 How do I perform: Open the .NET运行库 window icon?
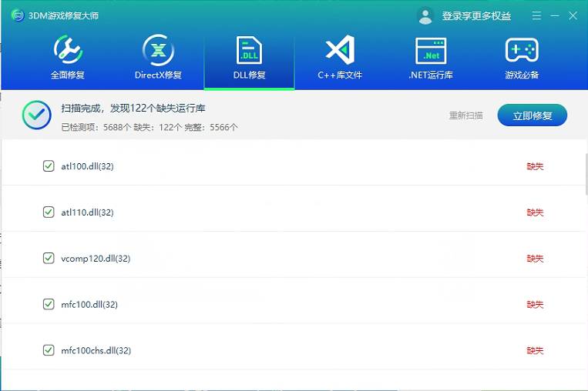point(431,51)
